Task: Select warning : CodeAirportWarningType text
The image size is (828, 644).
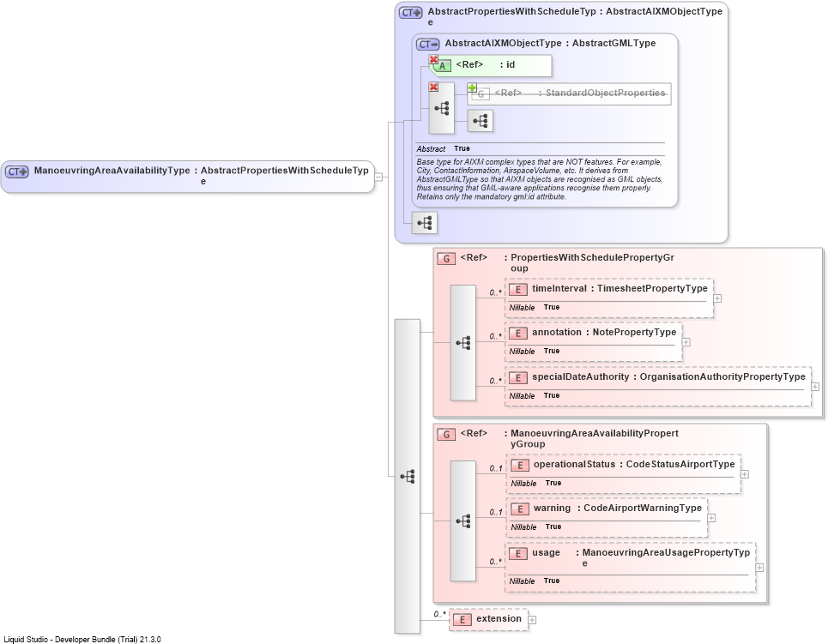Action: tap(617, 509)
